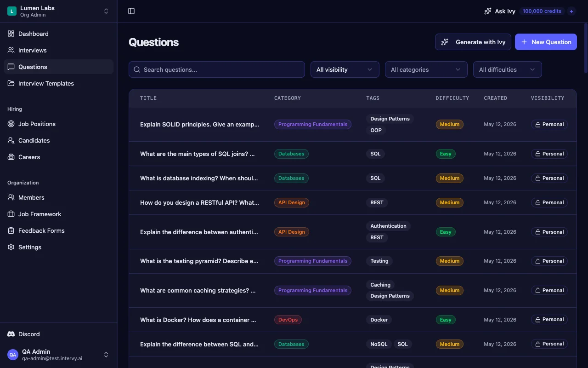Viewport: 588px width, 368px height.
Task: Navigate to Job Positions
Action: click(x=58, y=124)
